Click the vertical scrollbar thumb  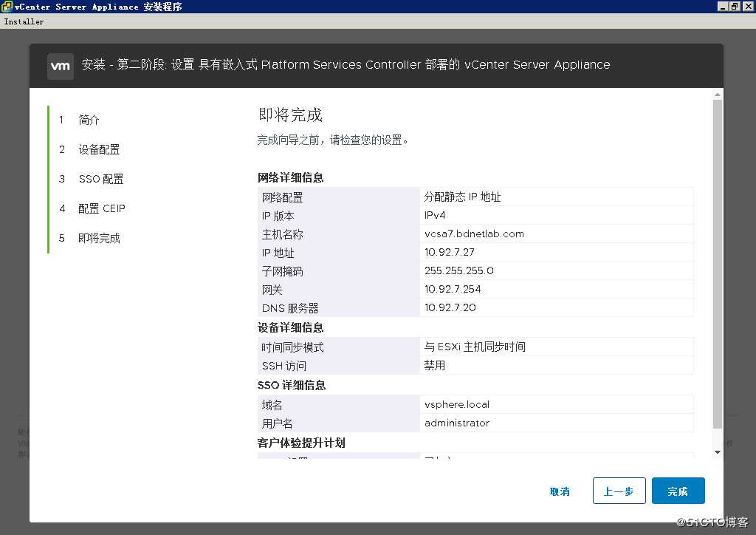pos(718,264)
